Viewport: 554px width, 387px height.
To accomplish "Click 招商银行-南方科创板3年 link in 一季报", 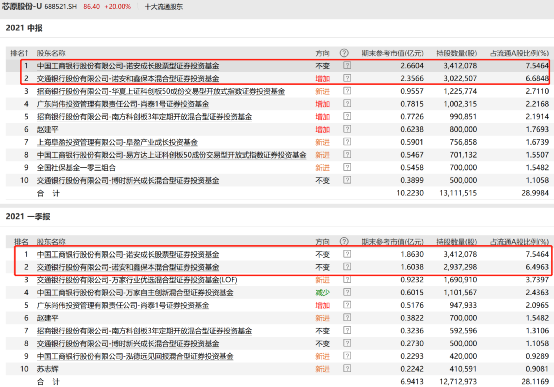I will coord(144,331).
